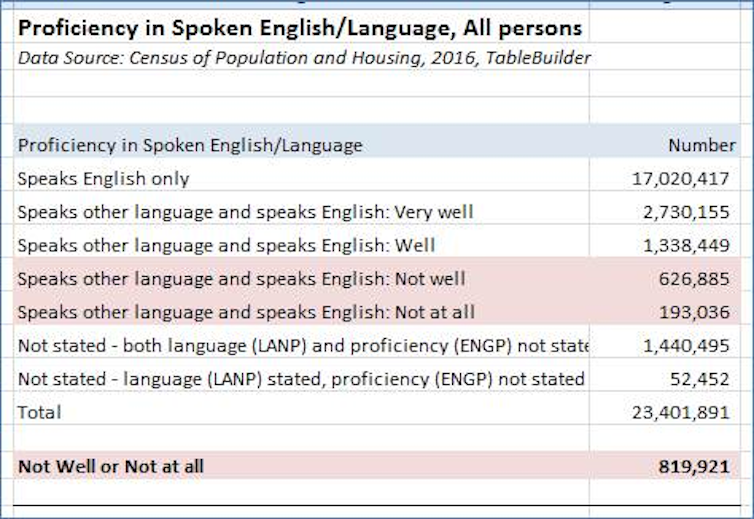
Task: Click the value 2,730,155
Action: [x=686, y=212]
